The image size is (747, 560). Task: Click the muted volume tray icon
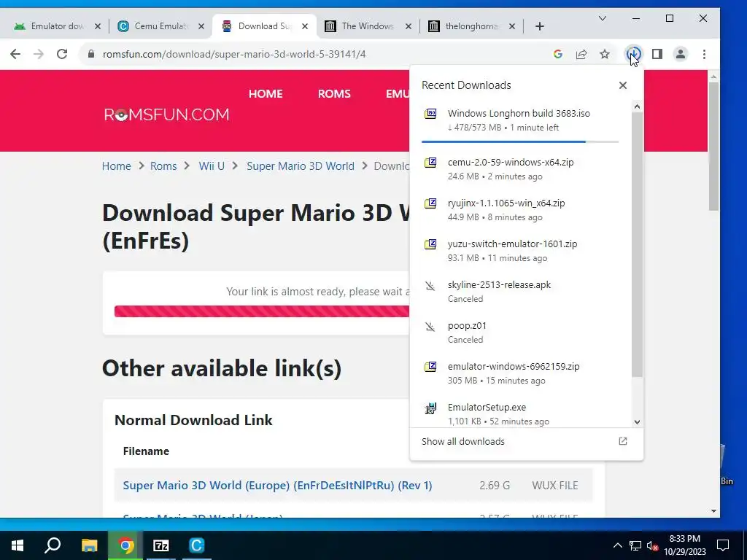[653, 545]
